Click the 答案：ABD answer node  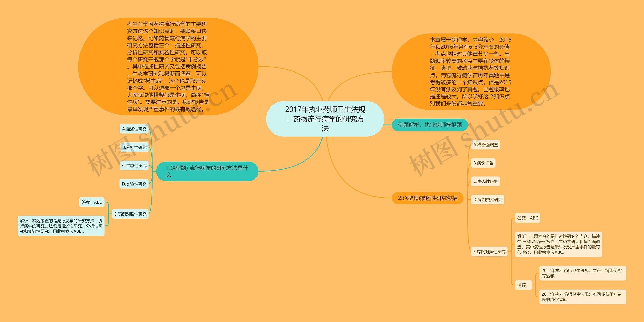[92, 202]
